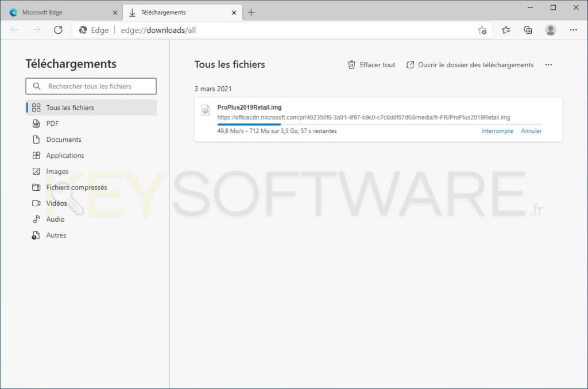This screenshot has height=389, width=588.
Task: Pause the download with Interrompre
Action: [x=497, y=131]
